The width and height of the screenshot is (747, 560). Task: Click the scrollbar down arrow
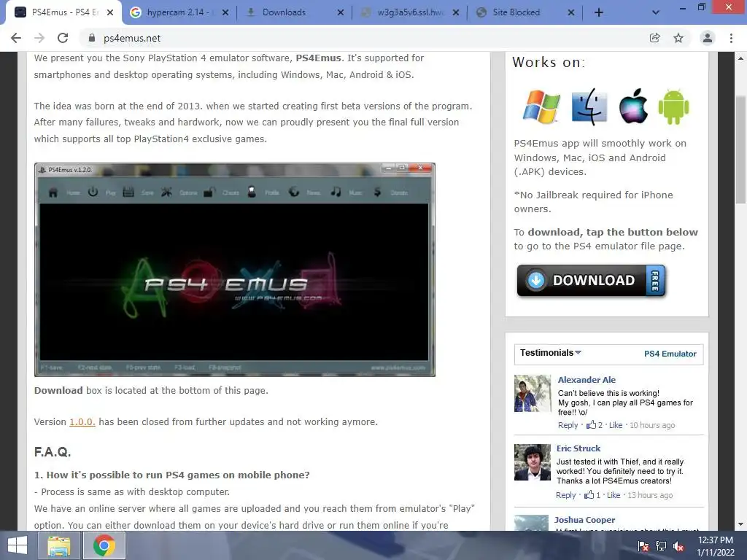(740, 524)
